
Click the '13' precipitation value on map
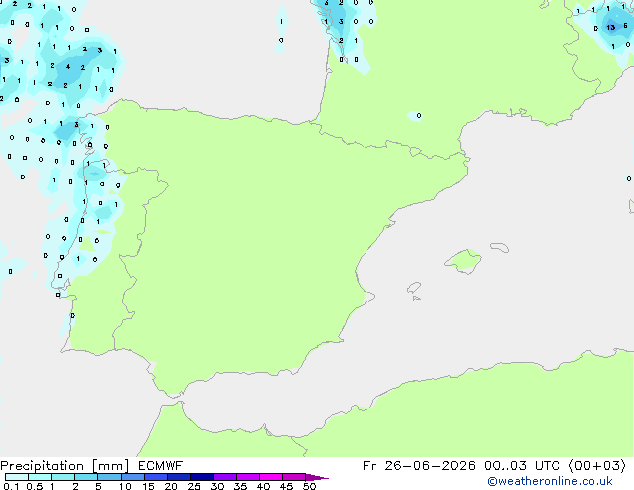click(x=611, y=27)
